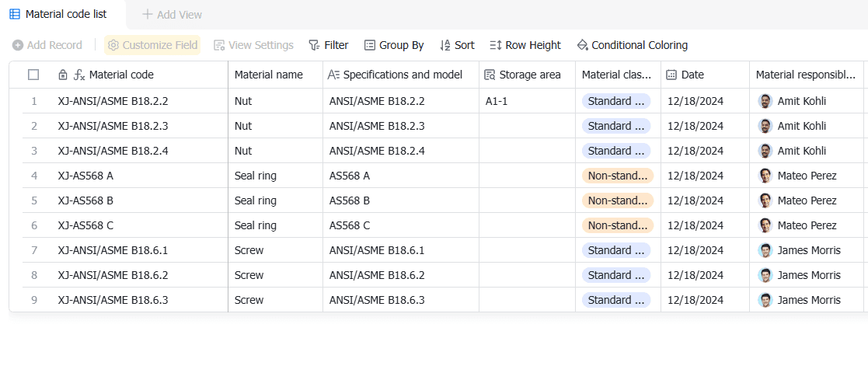This screenshot has height=366, width=868.
Task: Click the Filter funnel icon
Action: [x=314, y=45]
